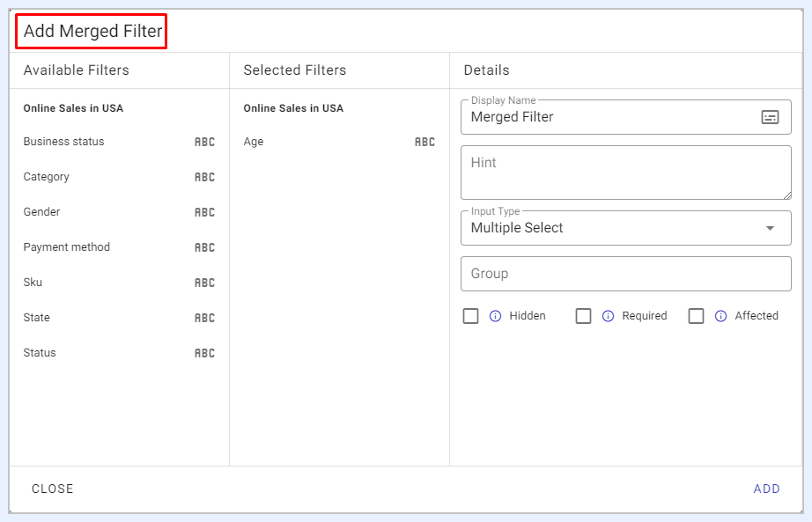Select the Business status filter

(x=119, y=142)
